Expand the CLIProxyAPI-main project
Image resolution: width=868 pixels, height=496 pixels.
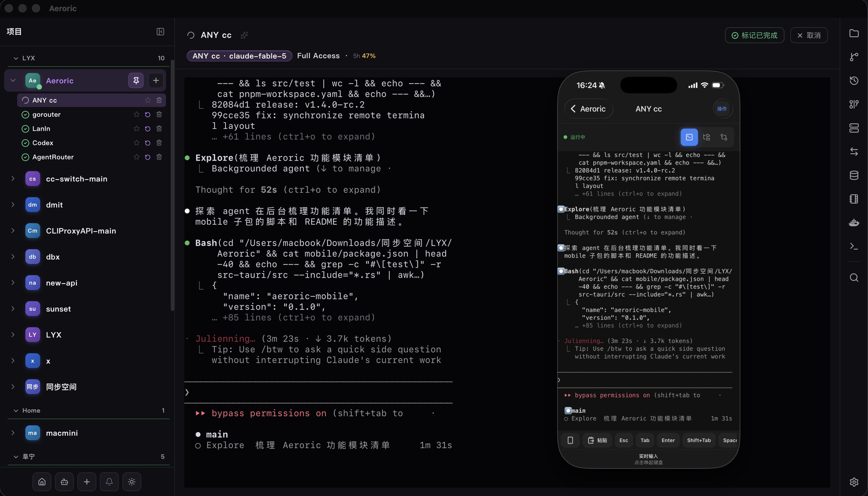[x=13, y=231]
